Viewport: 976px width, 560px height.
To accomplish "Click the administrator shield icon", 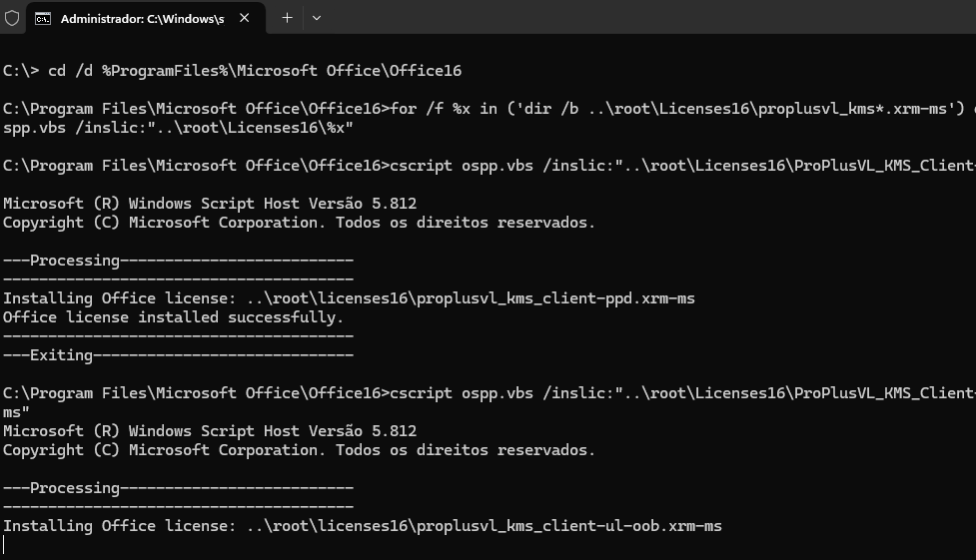I will click(x=12, y=18).
